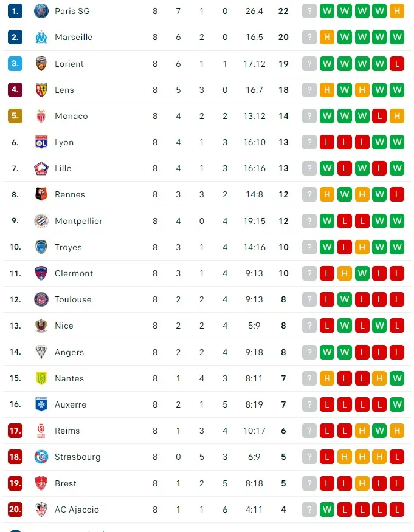This screenshot has height=532, width=414.
Task: Click the Brest goal difference 8:18
Action: click(x=254, y=483)
